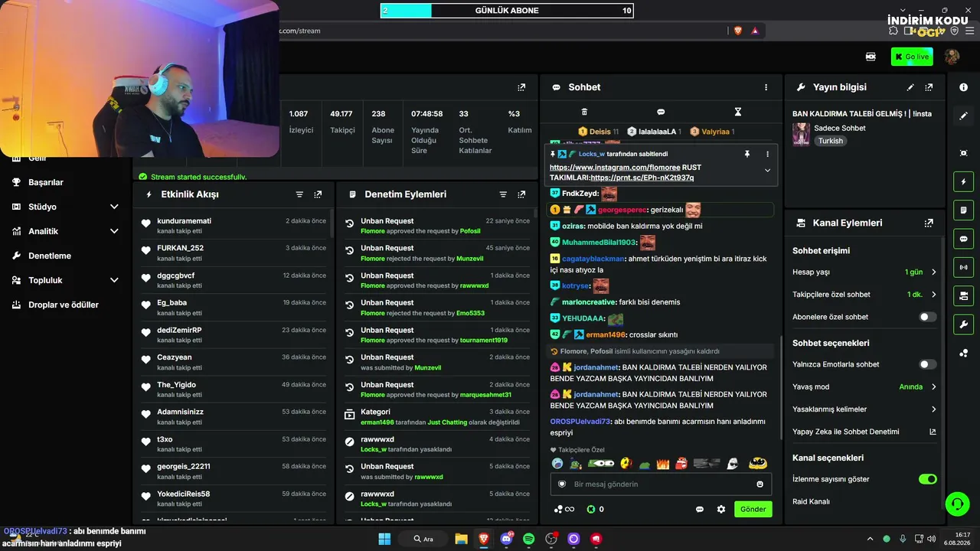The image size is (980, 551).
Task: Toggle the broadcast signal icon in right sidebar
Action: pyautogui.click(x=963, y=267)
